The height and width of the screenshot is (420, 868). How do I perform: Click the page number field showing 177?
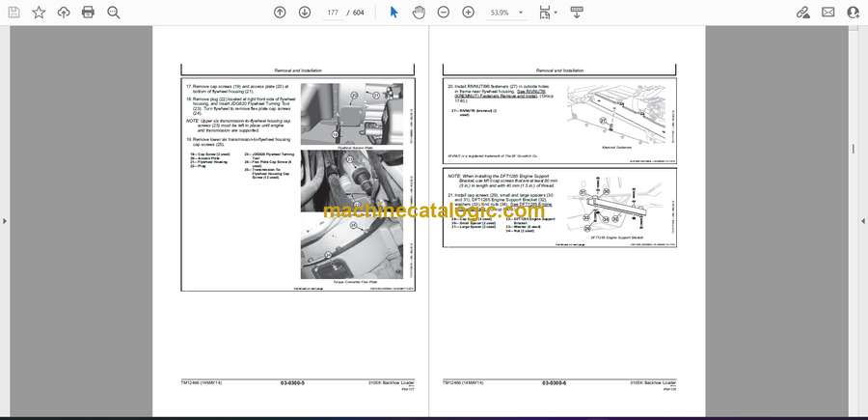pyautogui.click(x=333, y=13)
